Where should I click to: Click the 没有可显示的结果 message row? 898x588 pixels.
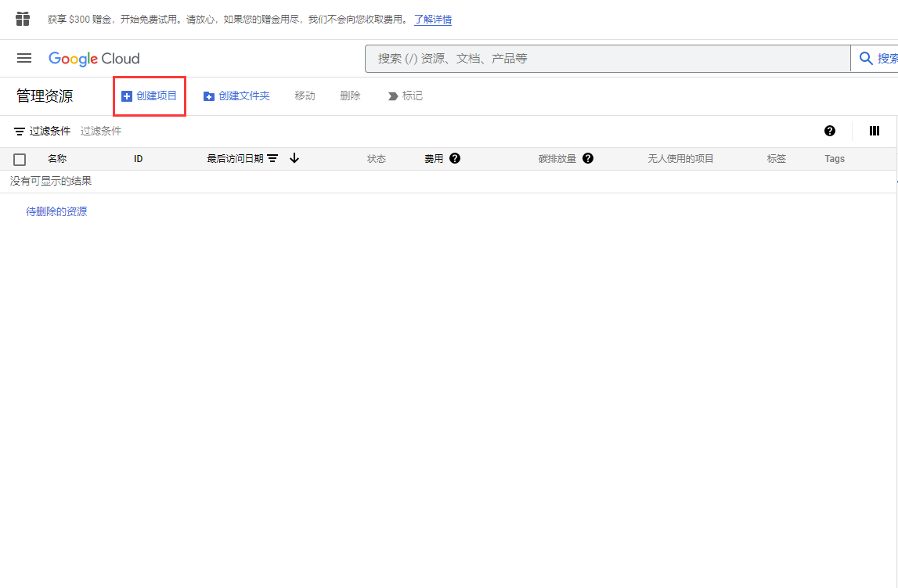[x=449, y=182]
